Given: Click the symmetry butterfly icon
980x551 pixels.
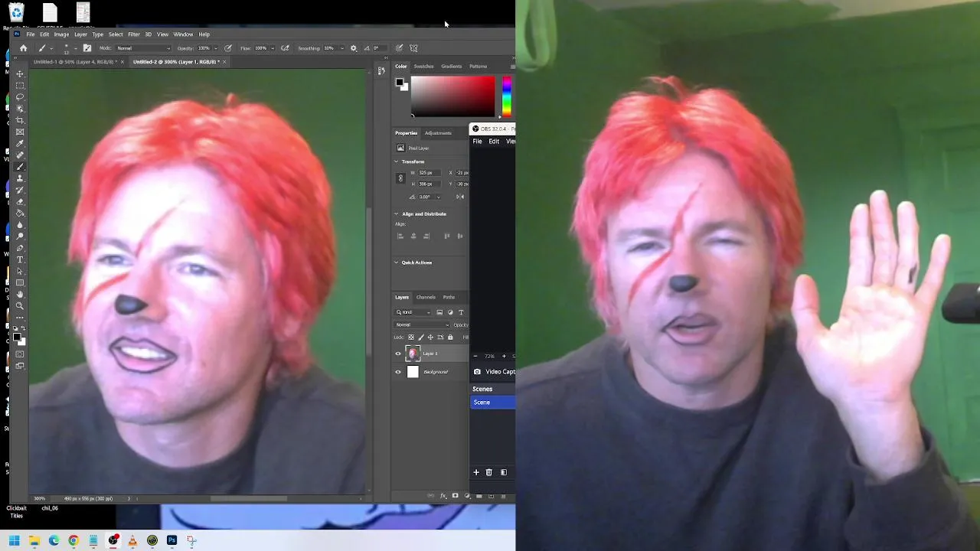Looking at the screenshot, I should [x=413, y=48].
